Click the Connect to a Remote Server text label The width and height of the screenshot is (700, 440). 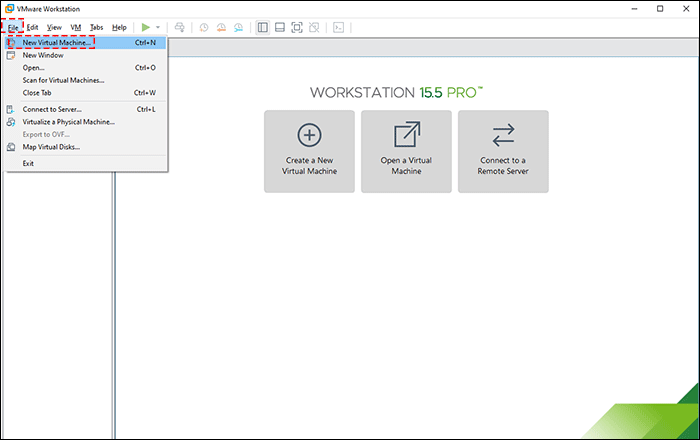pos(503,166)
